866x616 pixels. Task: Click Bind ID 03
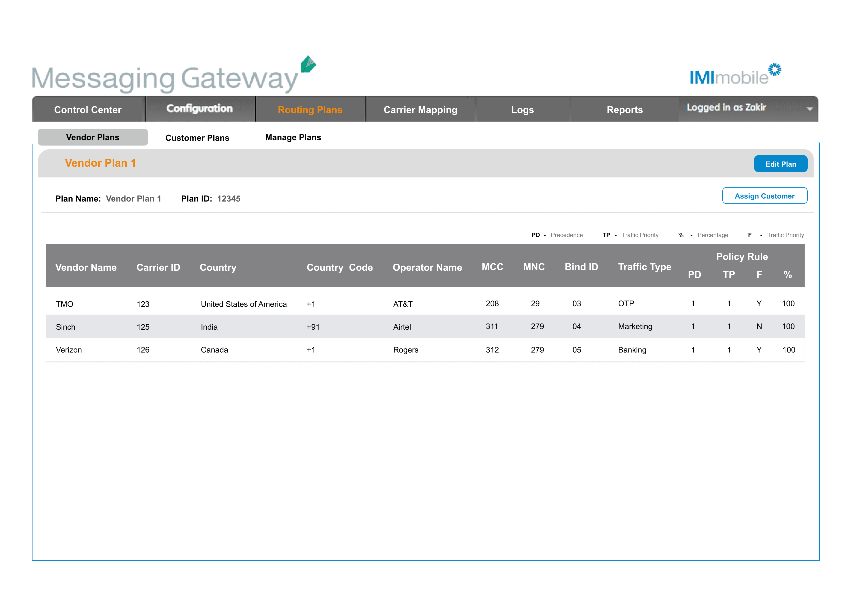[576, 303]
